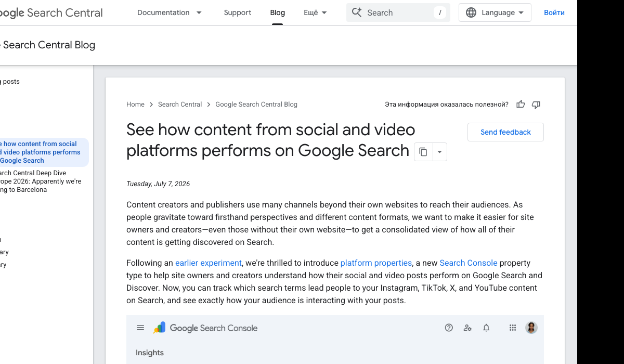Image resolution: width=624 pixels, height=364 pixels.
Task: Open the Deep Dive Europe 2026 sidebar post
Action: pyautogui.click(x=41, y=181)
